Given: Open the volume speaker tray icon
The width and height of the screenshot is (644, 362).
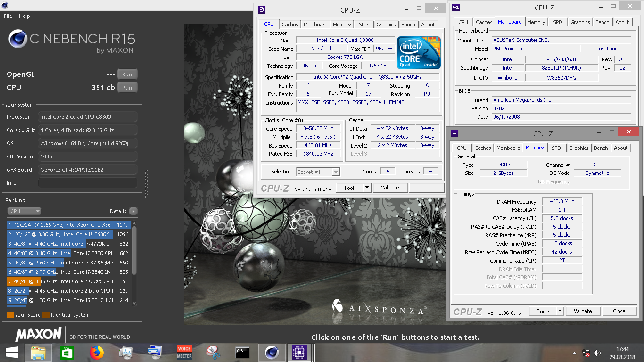Looking at the screenshot, I should pyautogui.click(x=597, y=353).
